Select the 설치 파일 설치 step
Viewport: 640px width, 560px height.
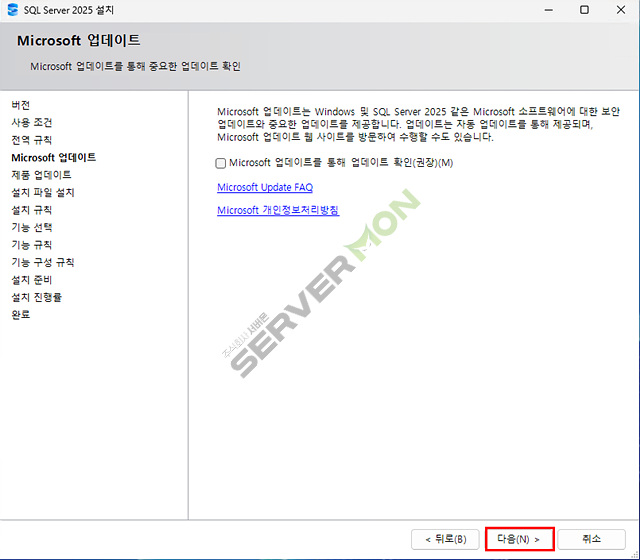tap(43, 192)
